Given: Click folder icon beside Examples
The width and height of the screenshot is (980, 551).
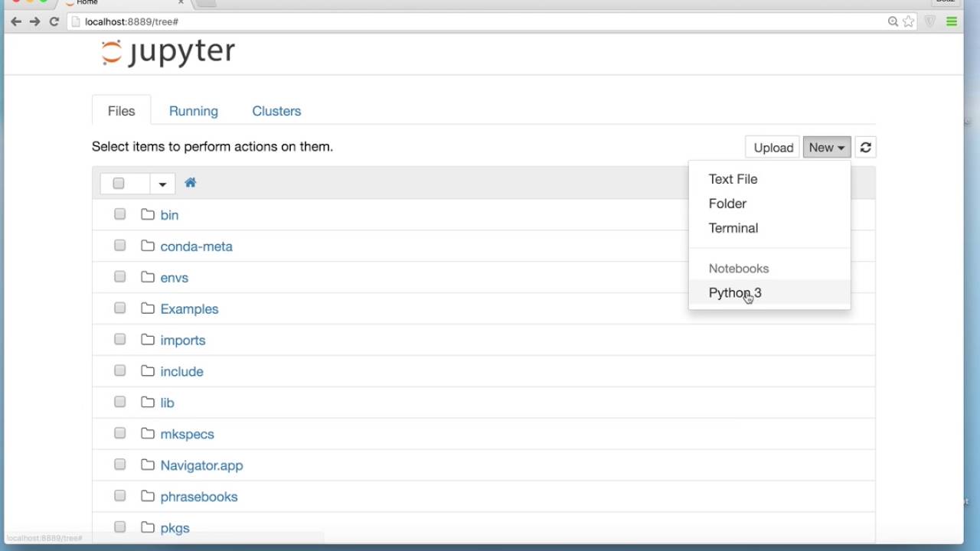Looking at the screenshot, I should click(148, 308).
